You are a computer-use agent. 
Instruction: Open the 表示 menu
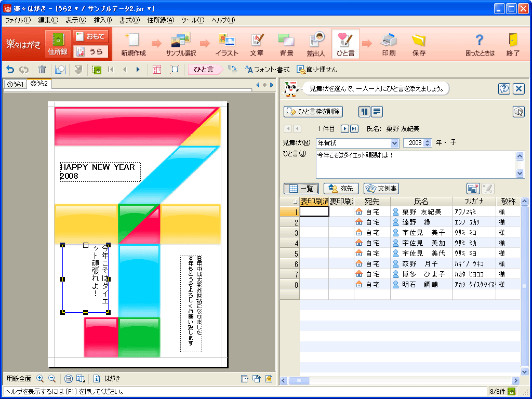76,20
